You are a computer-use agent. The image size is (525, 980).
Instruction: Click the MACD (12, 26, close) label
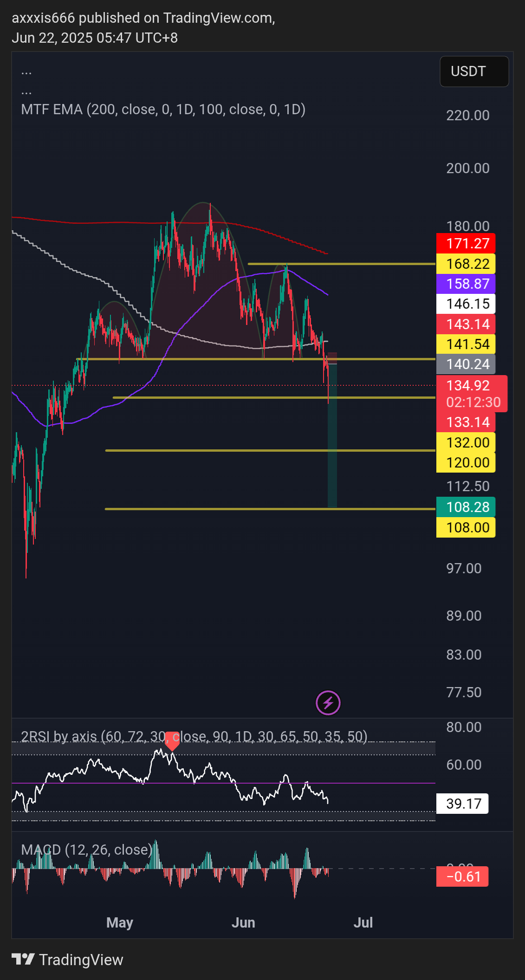(x=87, y=850)
